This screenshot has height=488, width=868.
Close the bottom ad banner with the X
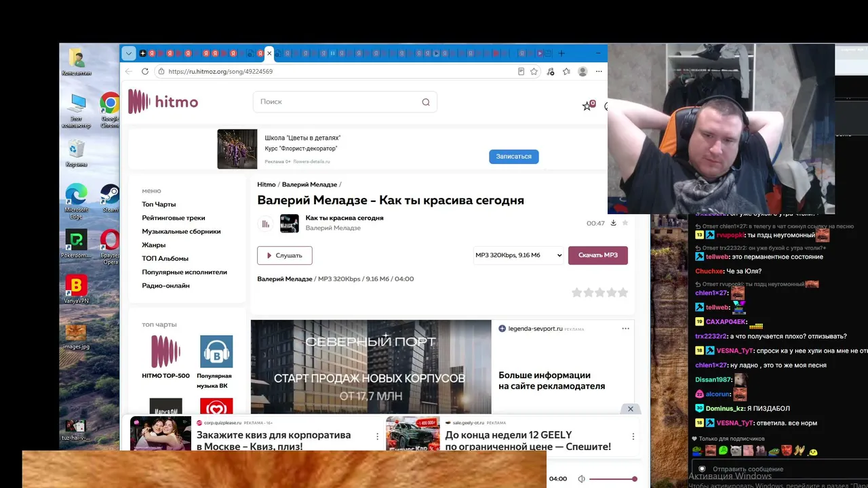[x=631, y=409]
